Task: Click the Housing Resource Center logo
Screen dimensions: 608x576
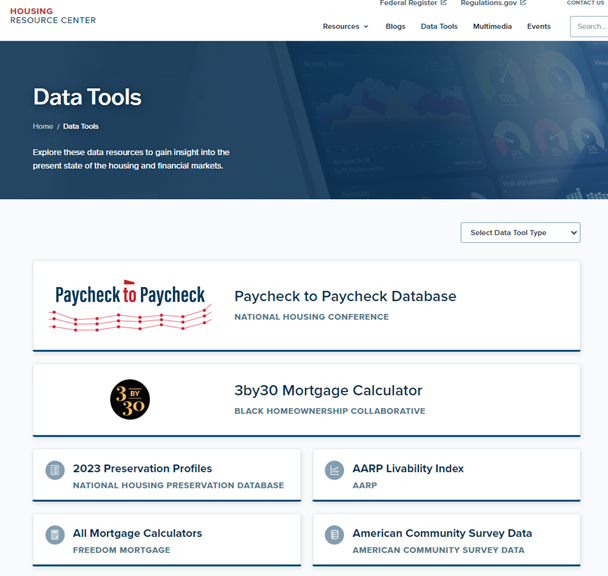Action: (53, 16)
